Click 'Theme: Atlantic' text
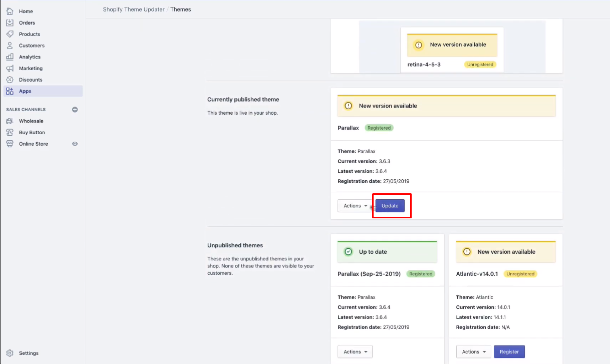The width and height of the screenshot is (610, 364). [x=475, y=297]
